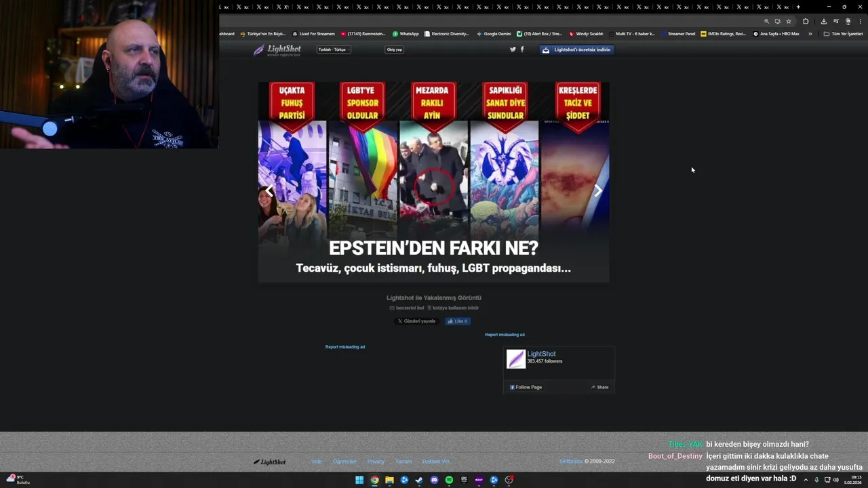Open the Electronic Diversity bookmark

click(x=447, y=34)
